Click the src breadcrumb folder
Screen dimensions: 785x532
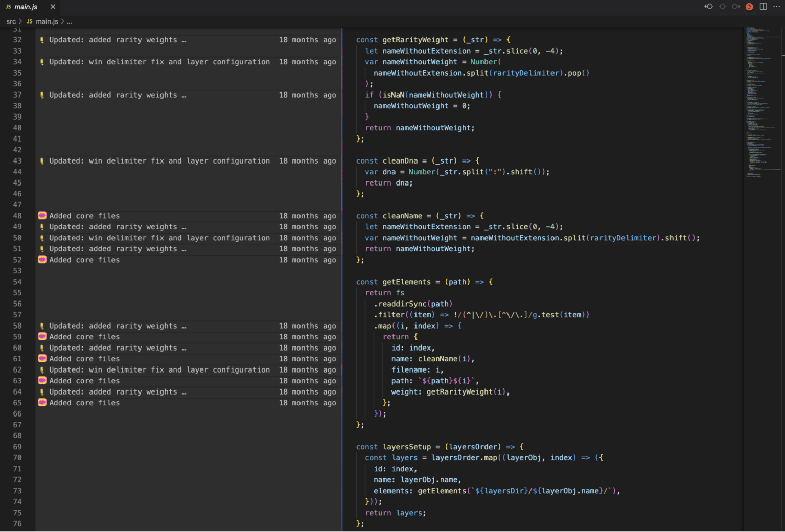11,21
